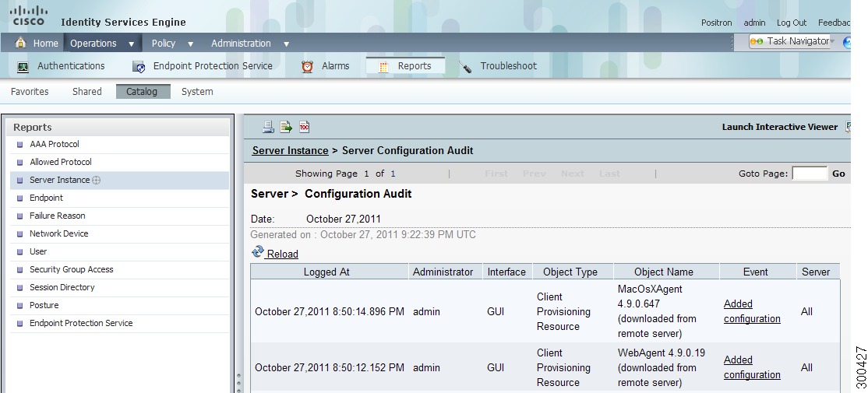The width and height of the screenshot is (868, 393).
Task: Open the Operations menu
Action: [x=93, y=43]
